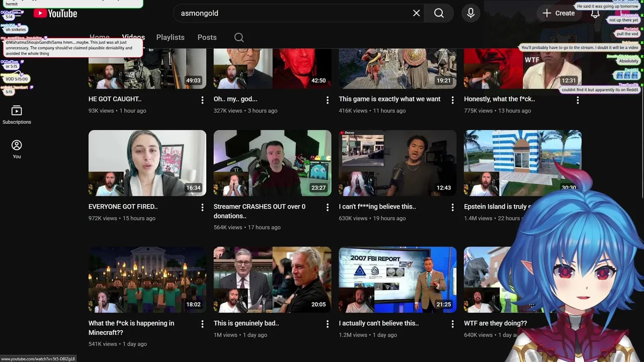Open the YouTube home logo
The image size is (644, 362).
(55, 14)
